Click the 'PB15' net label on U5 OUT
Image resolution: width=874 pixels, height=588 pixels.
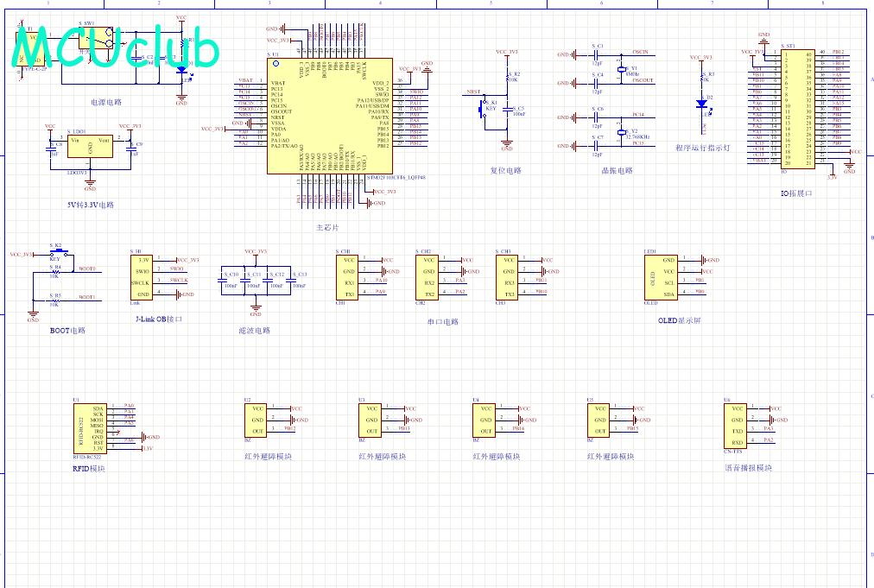(633, 428)
